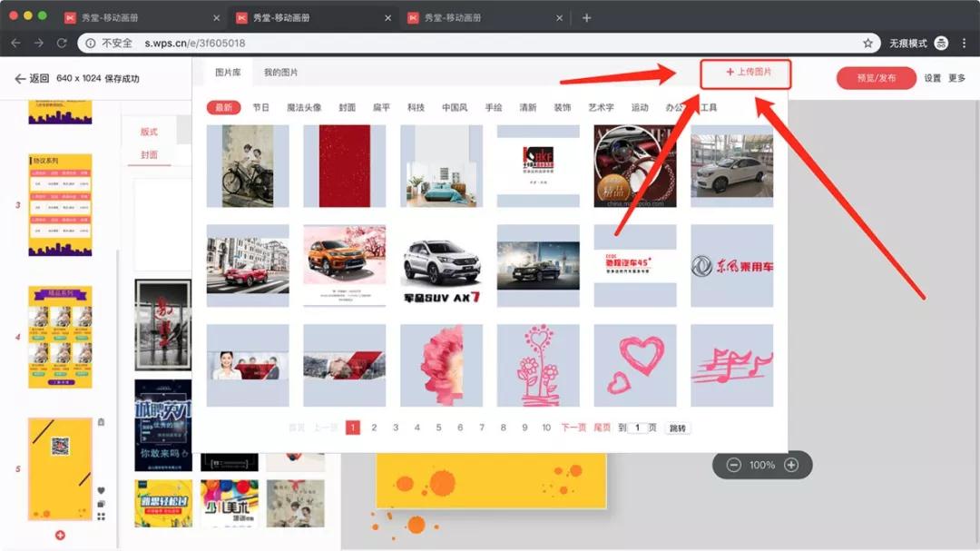Click 下一页 next page link

pyautogui.click(x=573, y=428)
